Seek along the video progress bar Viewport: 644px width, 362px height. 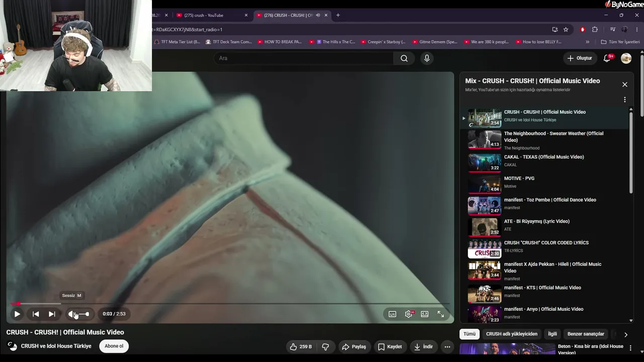230,304
